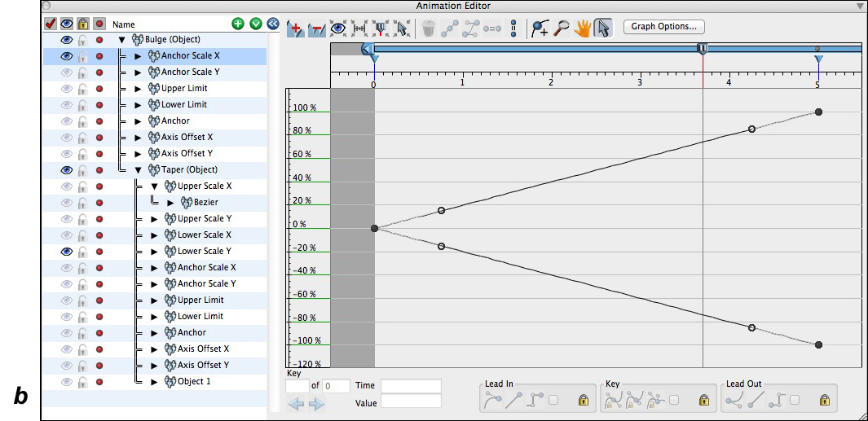This screenshot has width=868, height=421.
Task: Click the blue double-arrow collapse panel icon
Action: coord(273,24)
